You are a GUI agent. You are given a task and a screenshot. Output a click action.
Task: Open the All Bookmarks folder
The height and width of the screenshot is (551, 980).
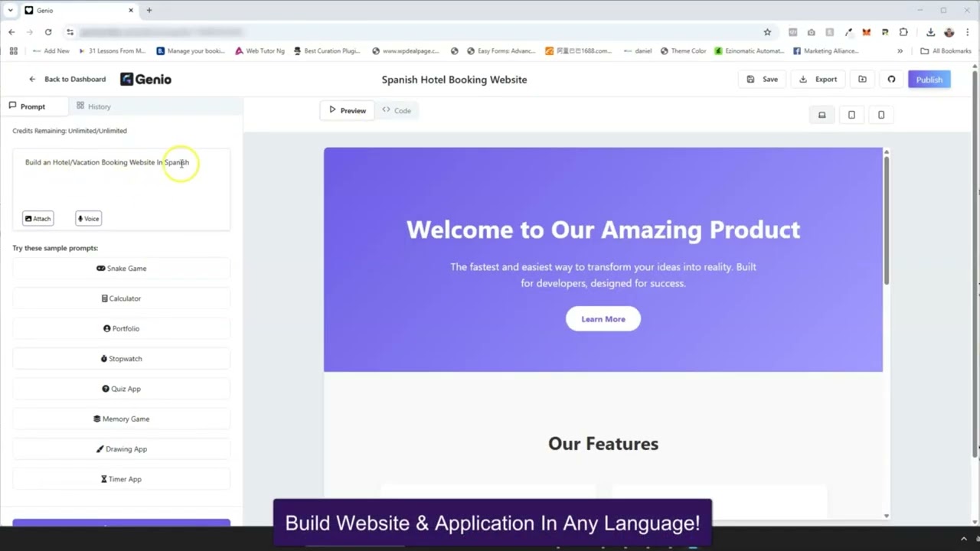coord(946,51)
